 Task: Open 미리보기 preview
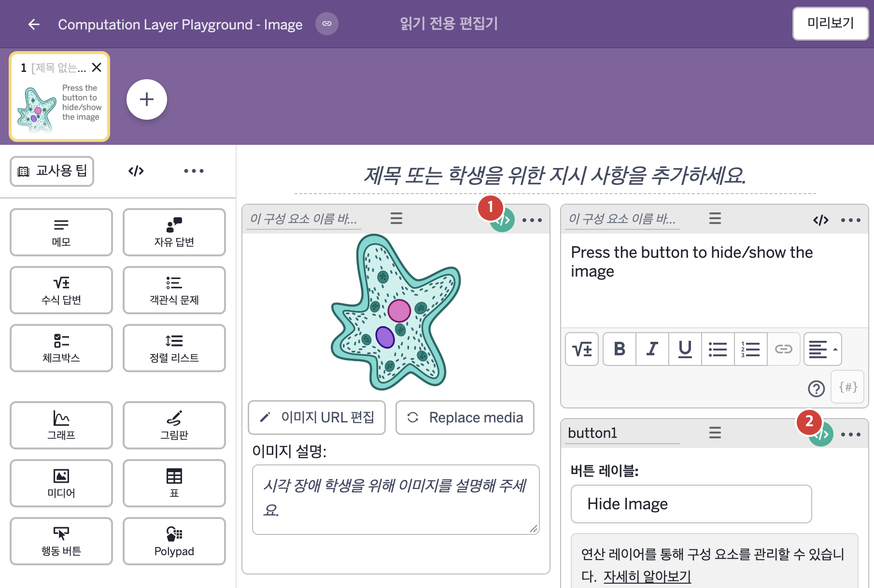[830, 23]
